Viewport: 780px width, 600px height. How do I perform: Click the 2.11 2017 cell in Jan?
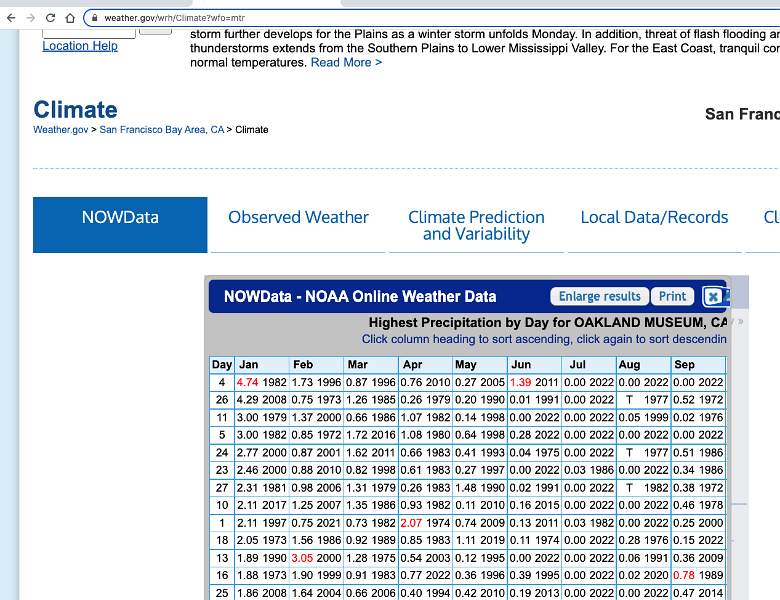262,505
